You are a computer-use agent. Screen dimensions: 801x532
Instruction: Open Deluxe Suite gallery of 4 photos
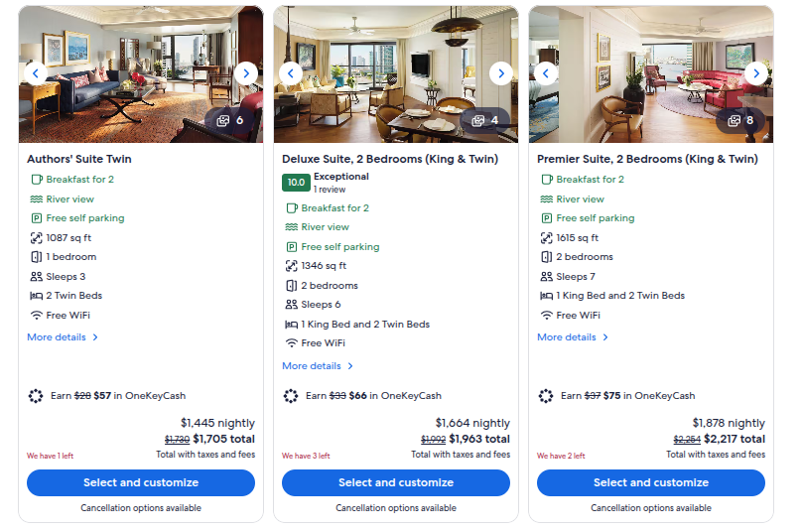click(x=484, y=121)
